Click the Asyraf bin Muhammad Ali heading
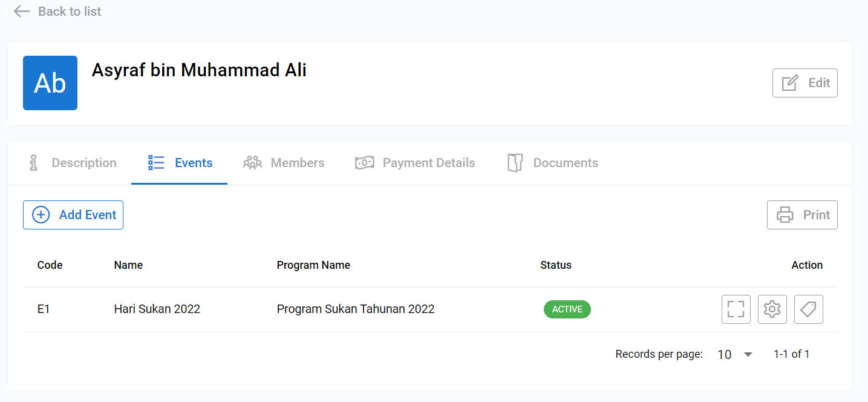868x402 pixels. click(x=199, y=70)
